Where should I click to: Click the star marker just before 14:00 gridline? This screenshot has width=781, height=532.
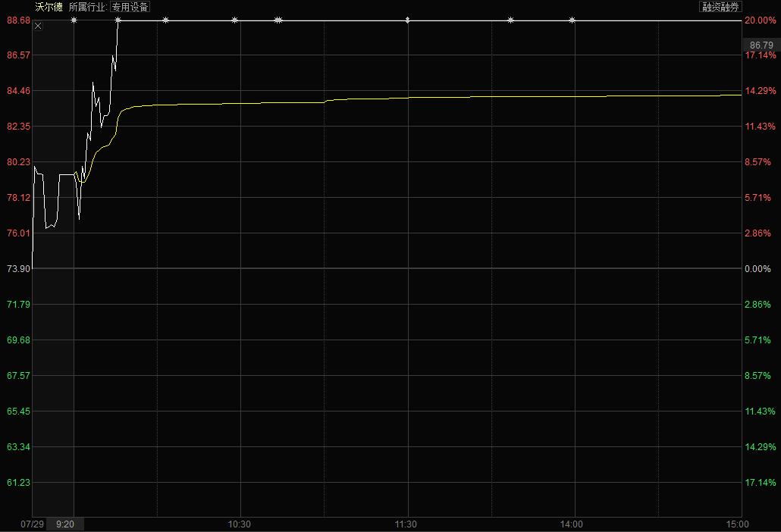pyautogui.click(x=572, y=20)
